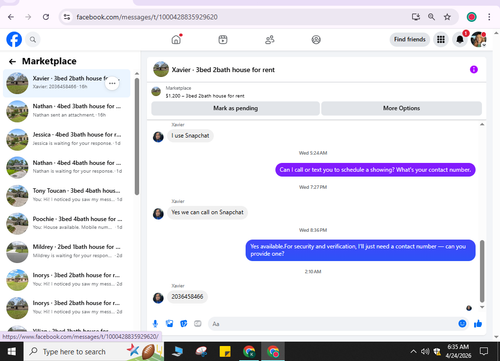This screenshot has height=361, width=500.
Task: Open the Reels video icon
Action: [x=223, y=40]
